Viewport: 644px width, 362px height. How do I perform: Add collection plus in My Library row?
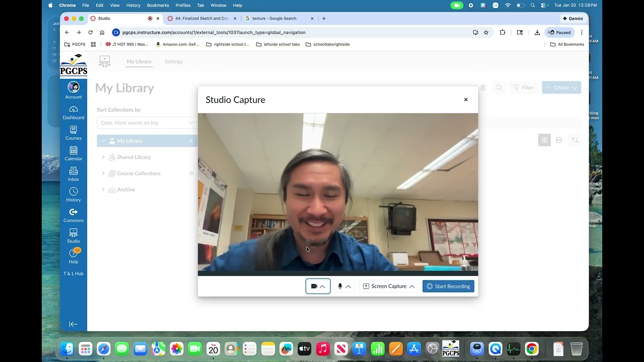pos(191,141)
